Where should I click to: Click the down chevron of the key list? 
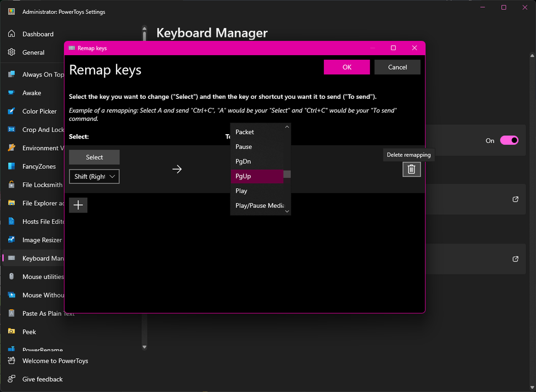(287, 211)
